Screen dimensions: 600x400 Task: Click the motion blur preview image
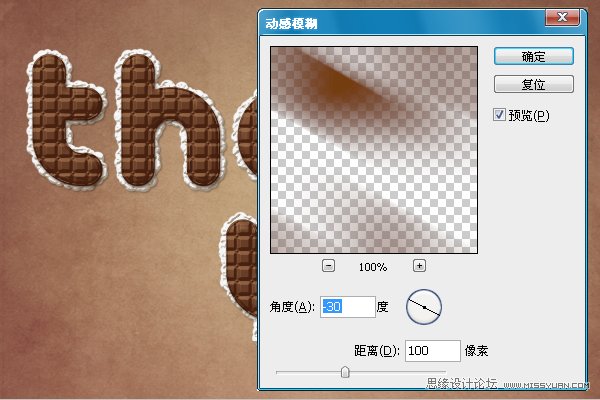374,150
